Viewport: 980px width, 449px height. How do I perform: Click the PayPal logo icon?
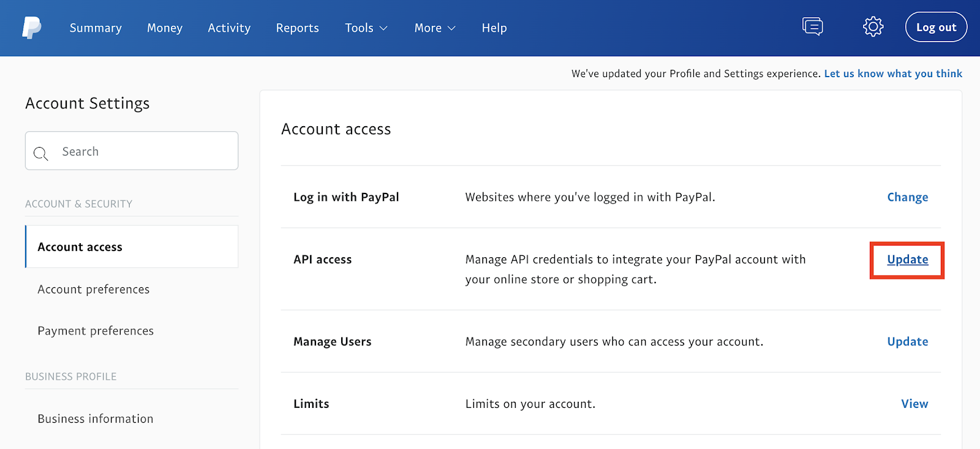(32, 28)
